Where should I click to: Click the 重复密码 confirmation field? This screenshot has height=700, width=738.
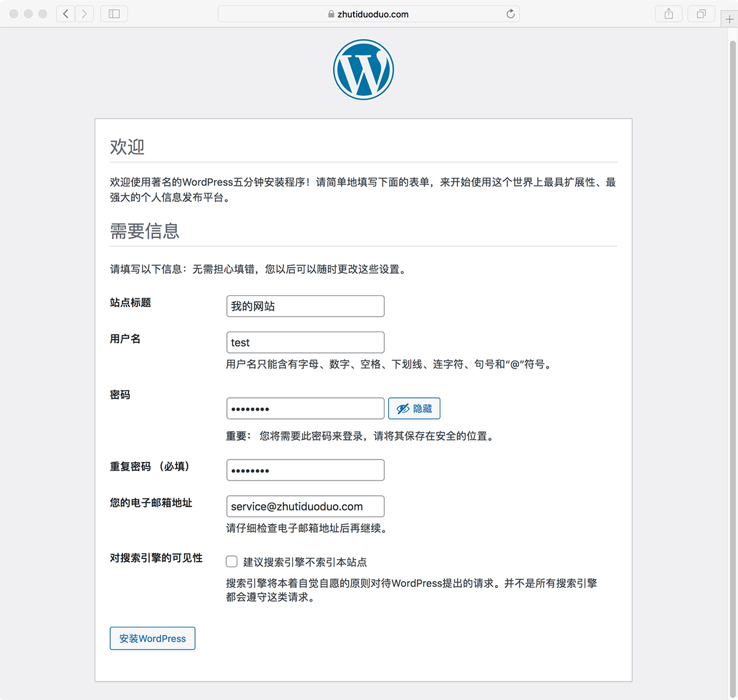point(306,470)
